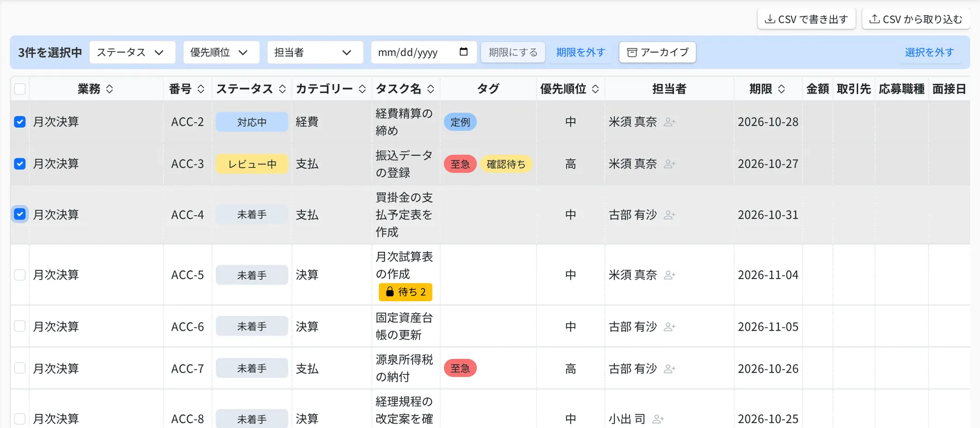
Task: Click the 待ち 2 lock badge
Action: tap(406, 292)
